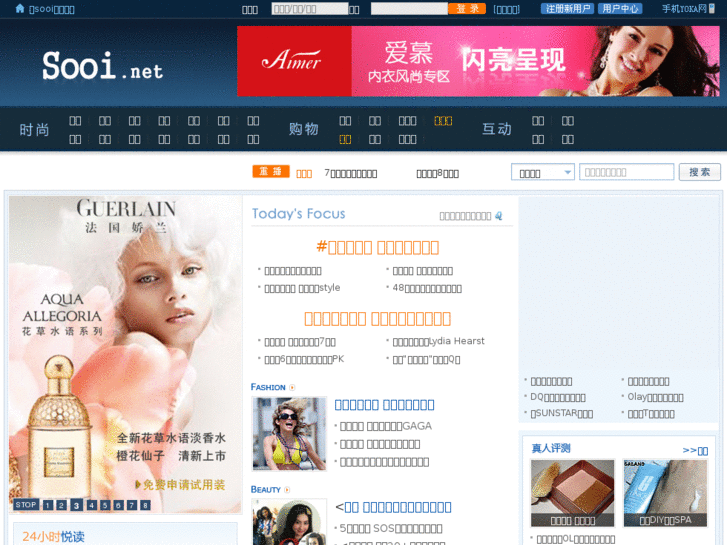This screenshot has width=727, height=545.
Task: Switch slideshow to slide 6
Action: (x=119, y=505)
